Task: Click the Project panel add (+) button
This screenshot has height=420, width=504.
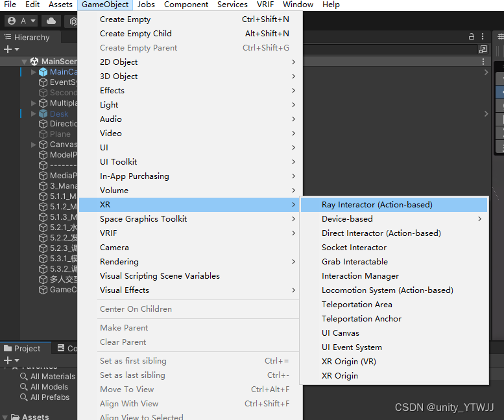Action: click(x=8, y=360)
